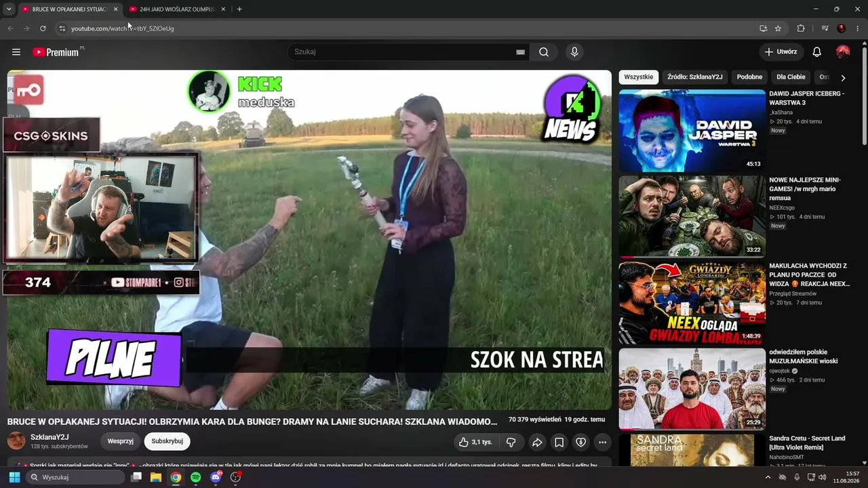Open a new browser tab

pos(239,9)
